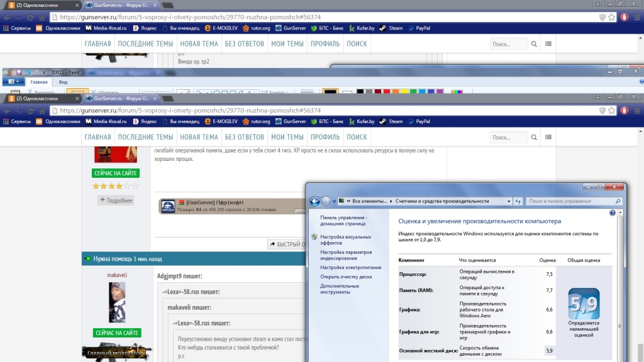Click the shield icon next to visual effects setting
This screenshot has width=644, height=362.
314,237
